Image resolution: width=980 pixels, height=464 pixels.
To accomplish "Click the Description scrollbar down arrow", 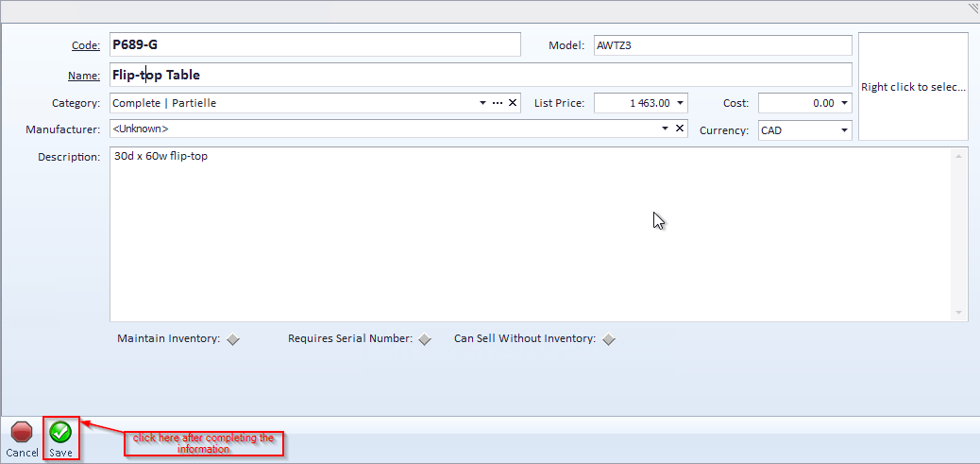I will click(x=960, y=313).
